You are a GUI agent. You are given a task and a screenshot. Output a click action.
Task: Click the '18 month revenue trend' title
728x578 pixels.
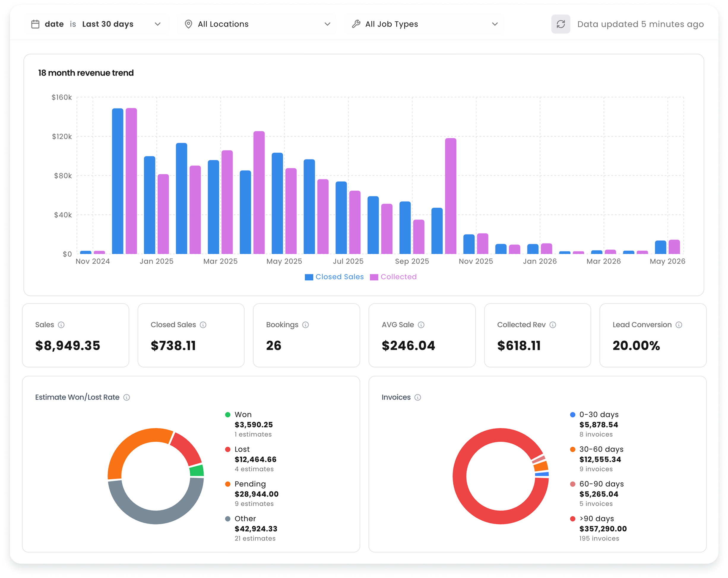tap(86, 73)
